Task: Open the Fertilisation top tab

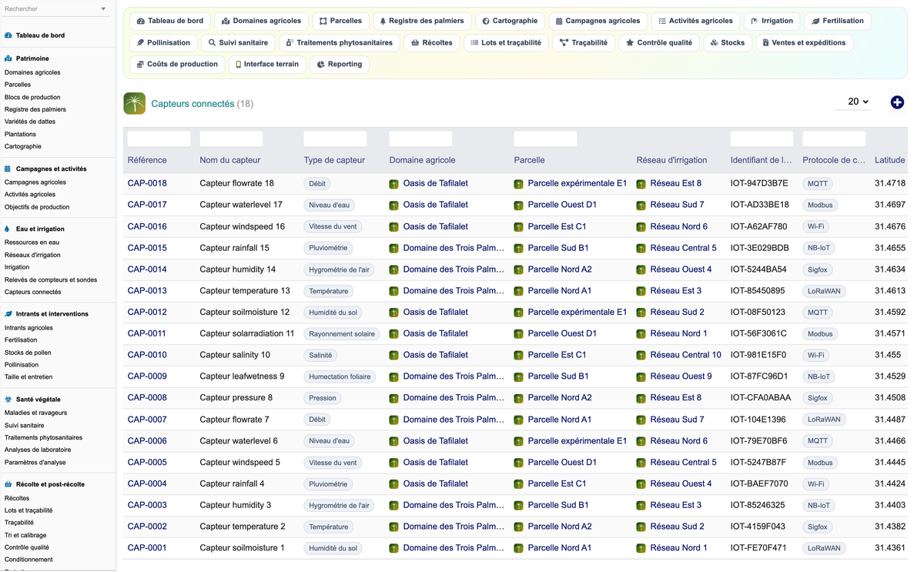Action: (x=838, y=21)
